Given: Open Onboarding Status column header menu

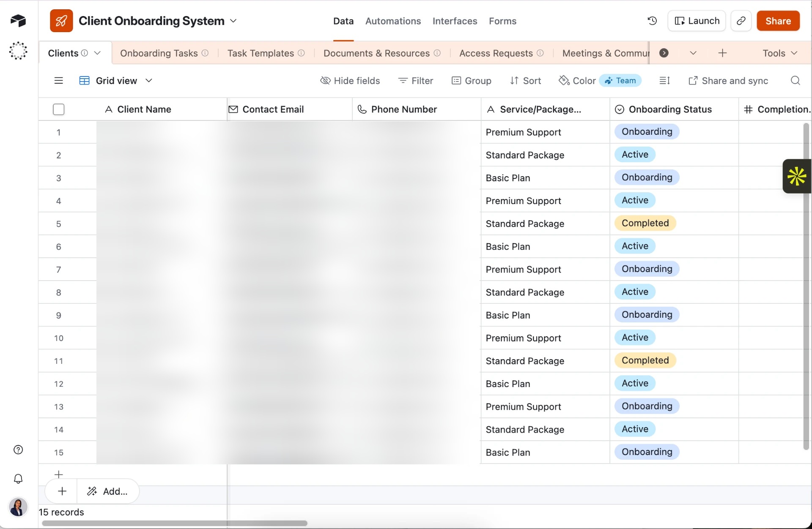Looking at the screenshot, I should pyautogui.click(x=674, y=109).
